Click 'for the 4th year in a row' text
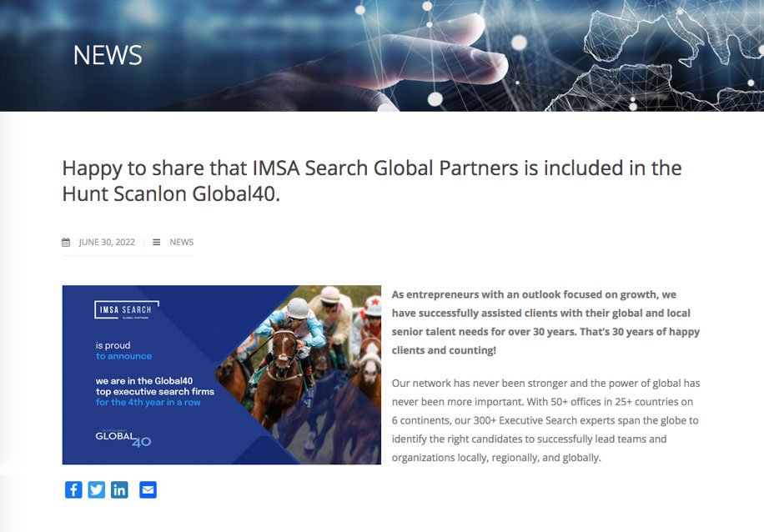764x532 pixels. pos(148,403)
